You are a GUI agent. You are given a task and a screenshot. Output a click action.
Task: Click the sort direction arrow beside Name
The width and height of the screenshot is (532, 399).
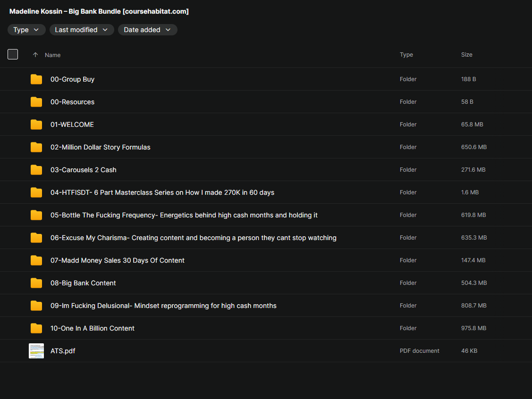point(35,55)
